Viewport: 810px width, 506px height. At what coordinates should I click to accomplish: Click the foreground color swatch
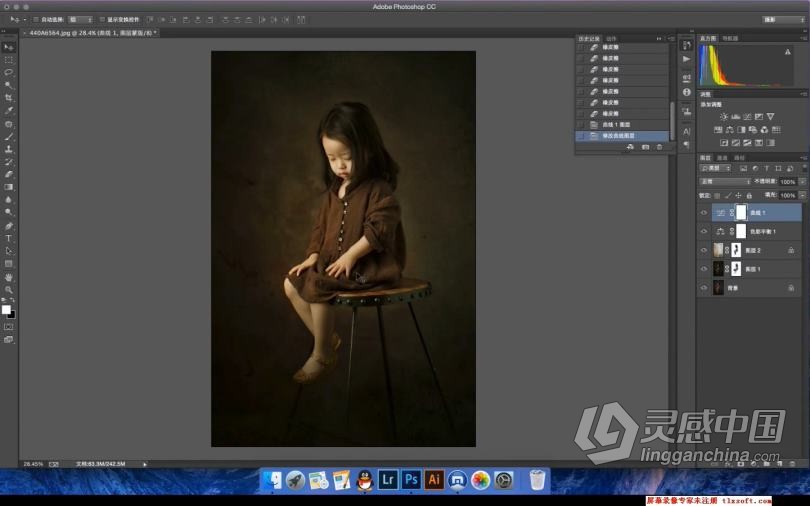[x=6, y=310]
